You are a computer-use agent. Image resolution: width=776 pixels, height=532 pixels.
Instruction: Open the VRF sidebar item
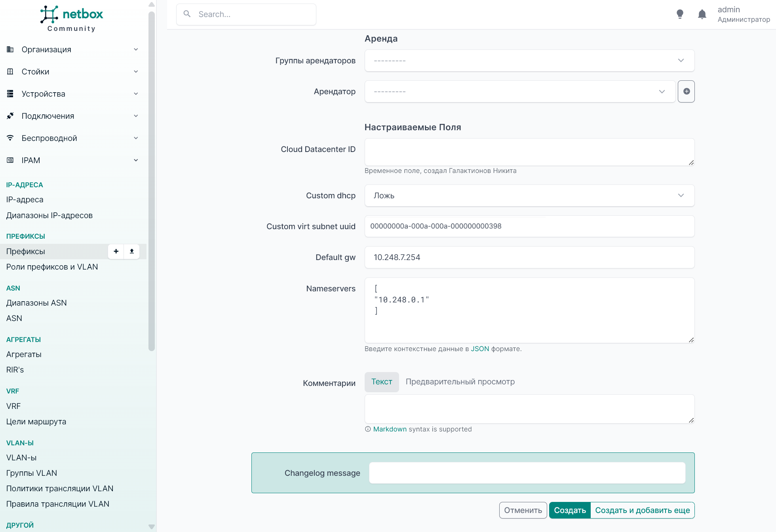13,406
